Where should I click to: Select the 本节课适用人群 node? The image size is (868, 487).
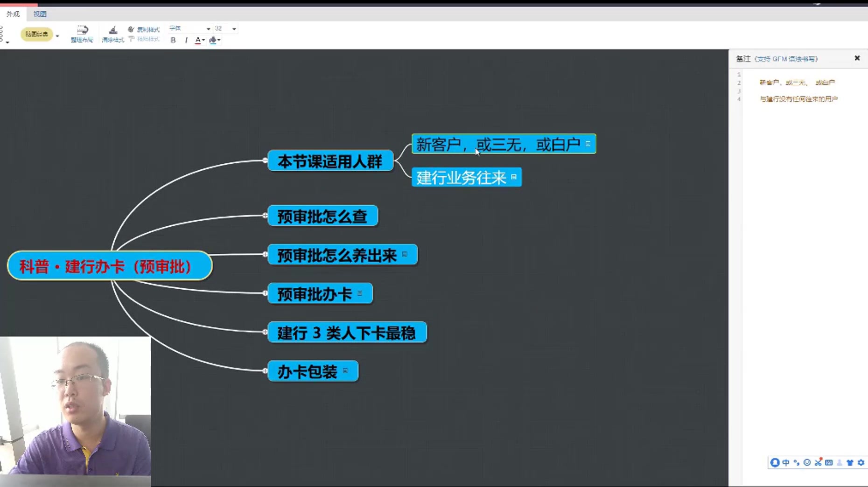pos(330,161)
